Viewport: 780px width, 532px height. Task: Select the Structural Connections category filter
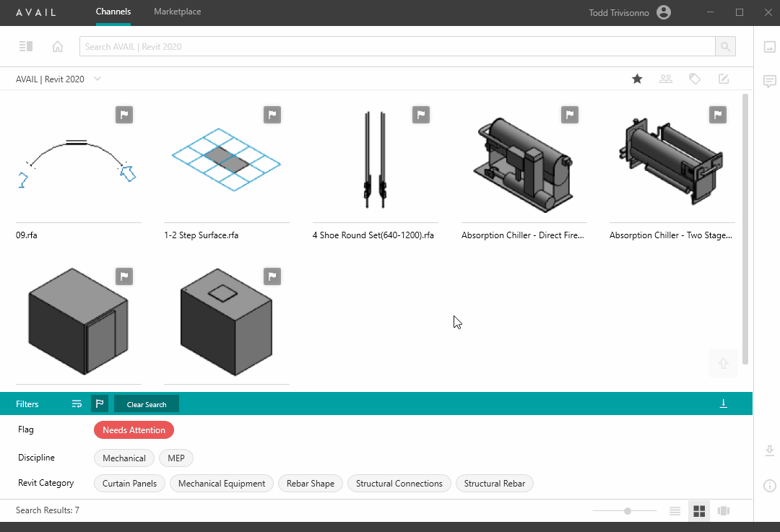click(399, 483)
